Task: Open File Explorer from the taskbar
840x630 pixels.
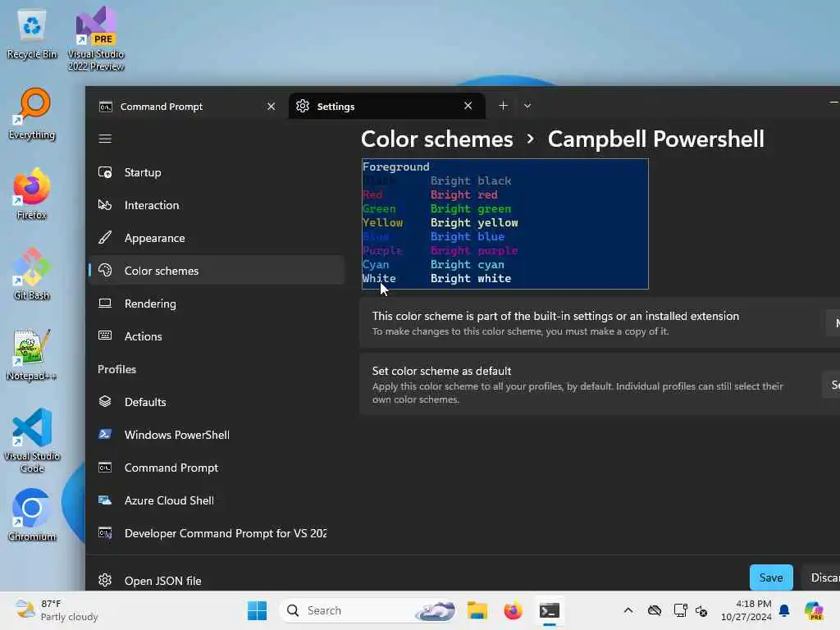Action: (477, 610)
